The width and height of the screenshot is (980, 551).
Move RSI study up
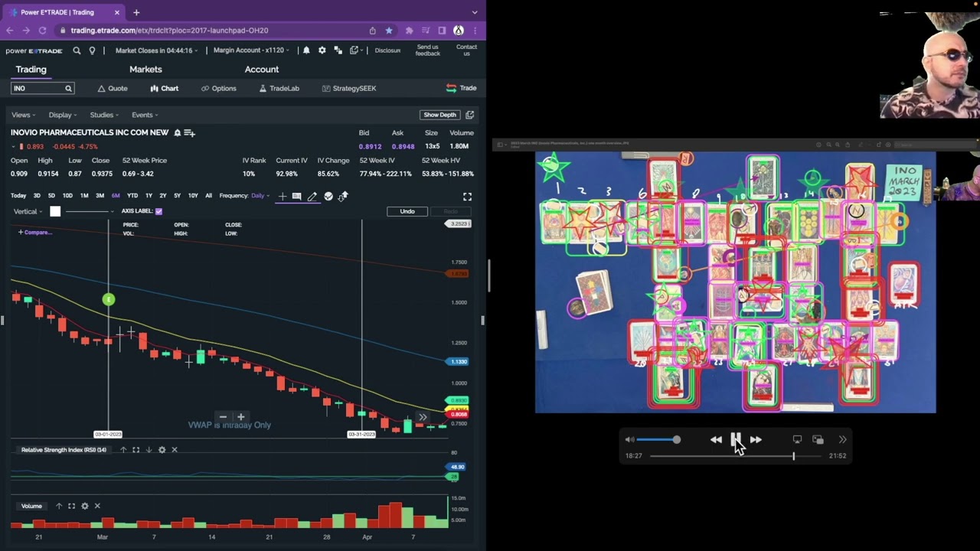122,450
